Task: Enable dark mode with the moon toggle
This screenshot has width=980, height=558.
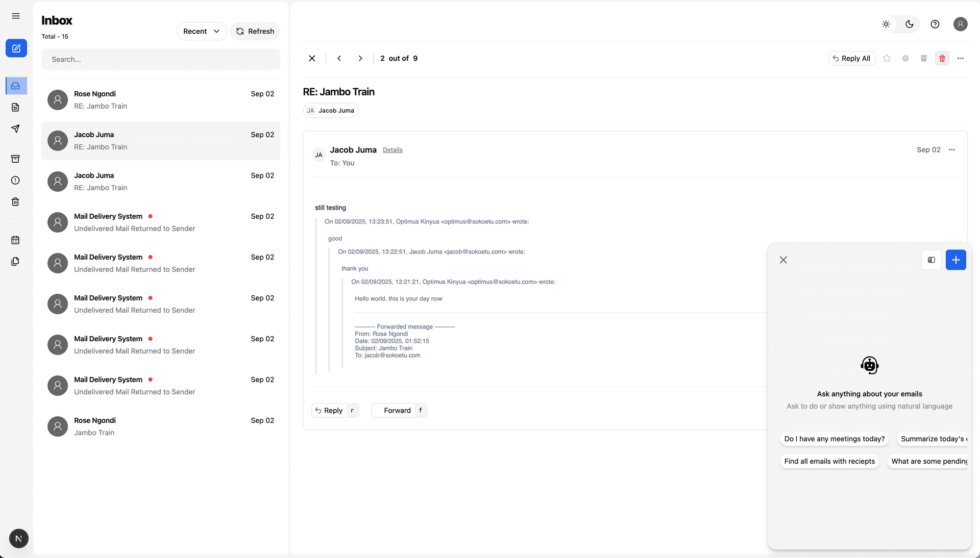Action: (x=909, y=24)
